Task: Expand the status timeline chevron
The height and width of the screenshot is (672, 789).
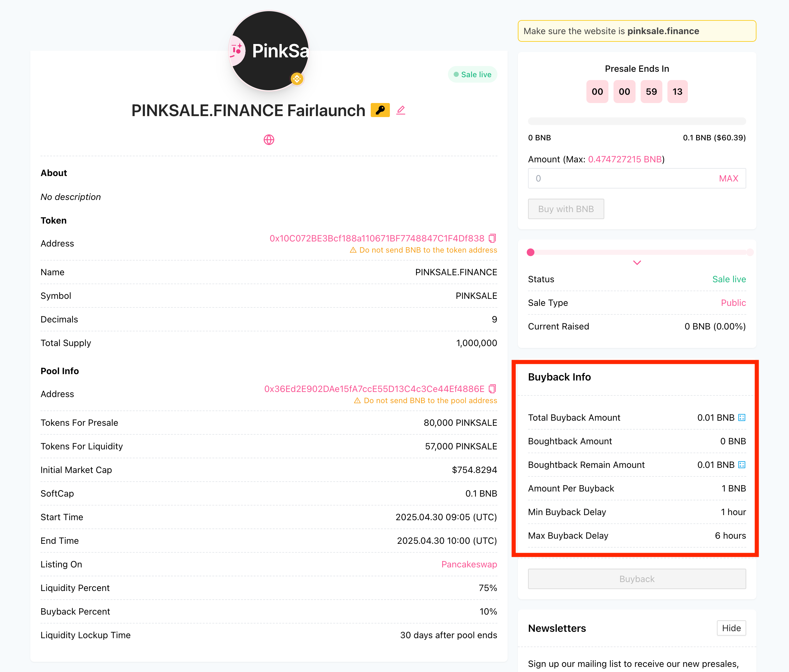Action: [637, 263]
